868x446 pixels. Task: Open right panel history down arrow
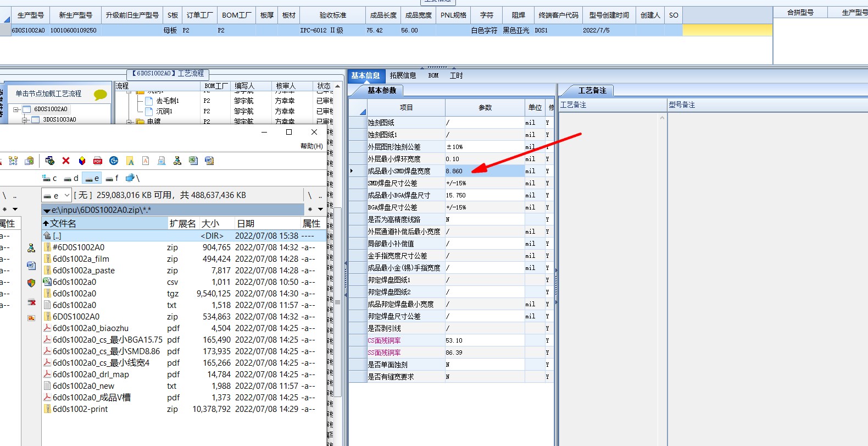320,210
